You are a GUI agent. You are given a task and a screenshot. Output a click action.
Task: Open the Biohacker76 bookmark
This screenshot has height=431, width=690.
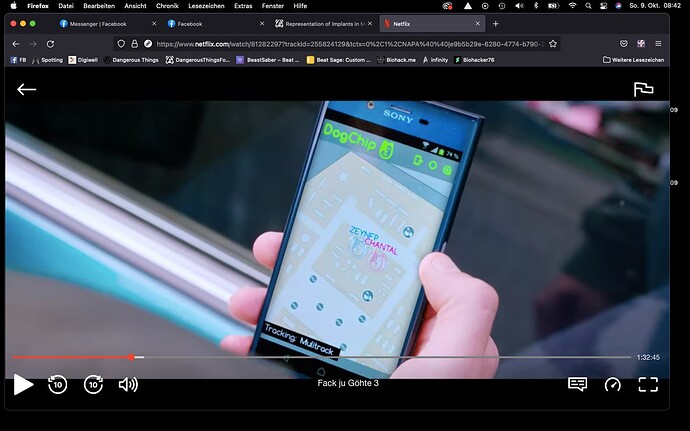point(474,60)
